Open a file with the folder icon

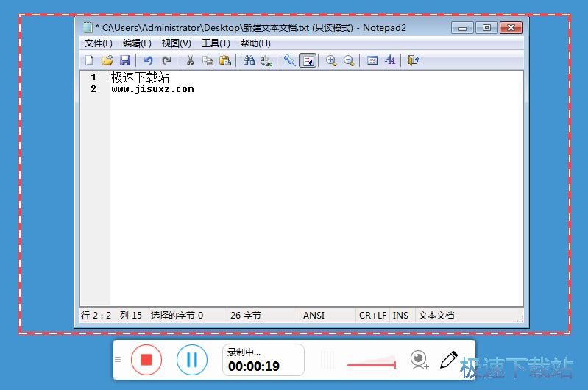(x=107, y=60)
